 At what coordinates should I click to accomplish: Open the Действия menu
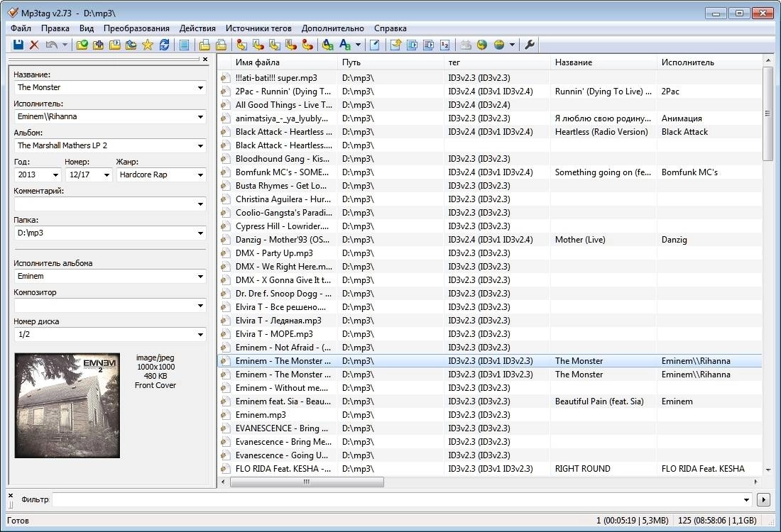198,28
